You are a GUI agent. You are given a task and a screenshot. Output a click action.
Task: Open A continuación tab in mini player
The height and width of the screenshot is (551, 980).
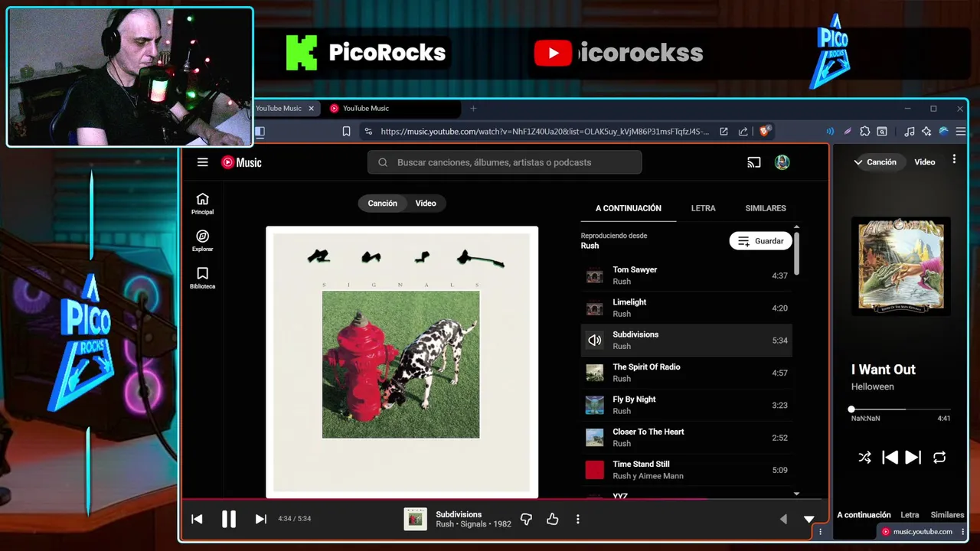tap(864, 515)
